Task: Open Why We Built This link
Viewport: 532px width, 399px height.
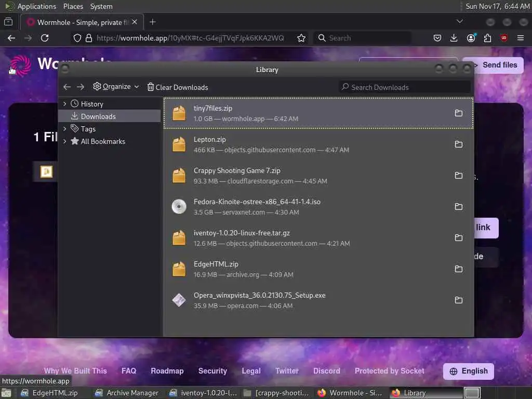Action: pyautogui.click(x=75, y=371)
